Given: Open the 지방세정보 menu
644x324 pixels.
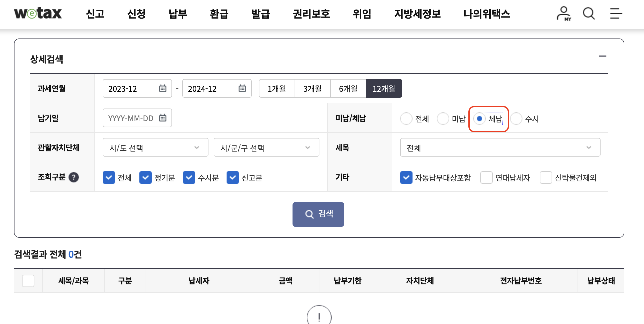Looking at the screenshot, I should [417, 14].
